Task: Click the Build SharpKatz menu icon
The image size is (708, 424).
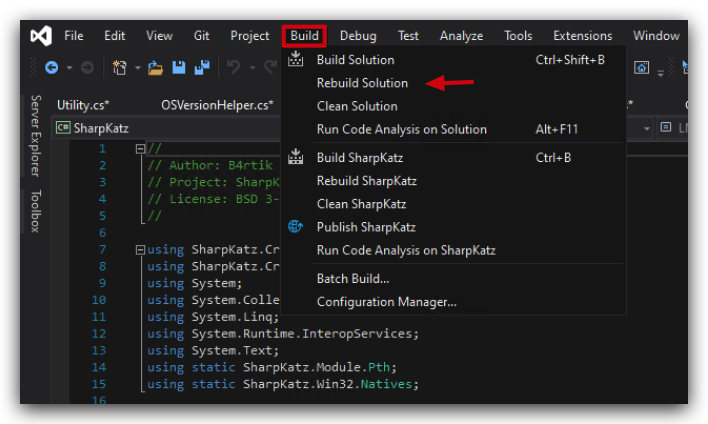Action: (x=296, y=157)
